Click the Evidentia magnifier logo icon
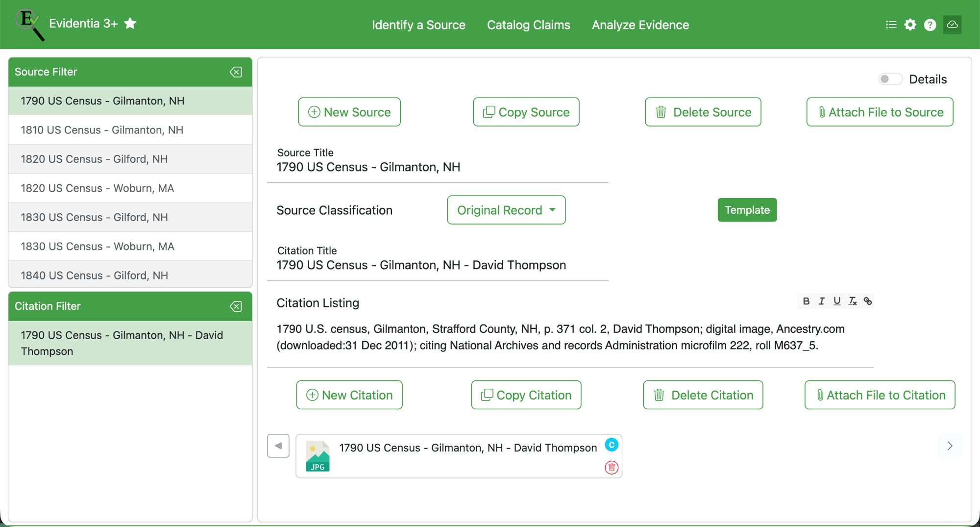This screenshot has width=980, height=527. (29, 25)
